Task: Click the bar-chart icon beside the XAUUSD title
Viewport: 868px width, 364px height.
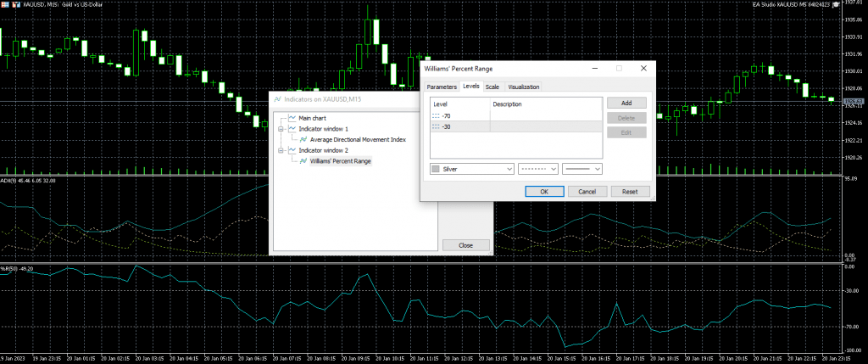Action: [15, 5]
